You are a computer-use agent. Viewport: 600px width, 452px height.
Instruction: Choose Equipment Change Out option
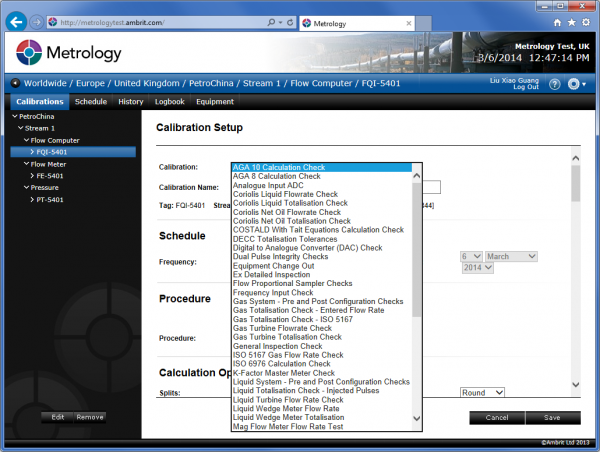pos(322,266)
